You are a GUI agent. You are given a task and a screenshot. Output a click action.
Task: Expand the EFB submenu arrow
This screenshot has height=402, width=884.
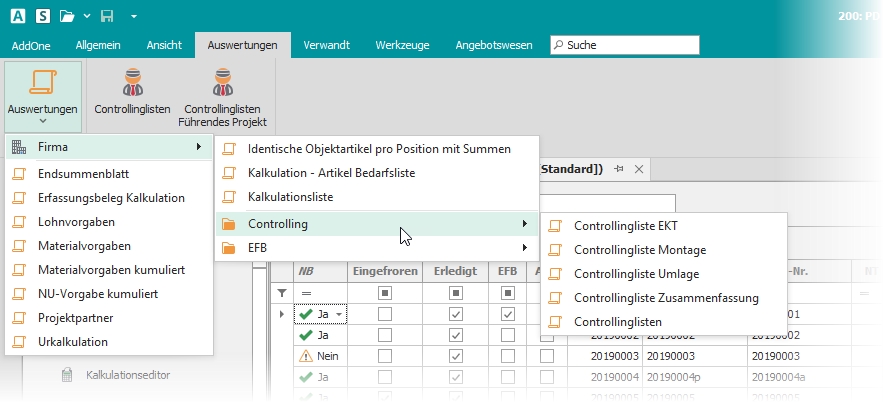(x=525, y=248)
